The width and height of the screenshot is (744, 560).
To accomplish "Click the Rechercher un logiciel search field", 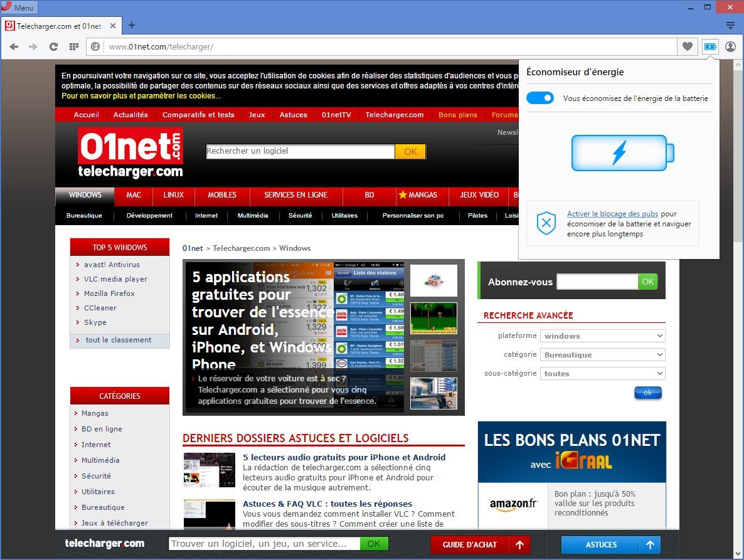I will [x=300, y=151].
